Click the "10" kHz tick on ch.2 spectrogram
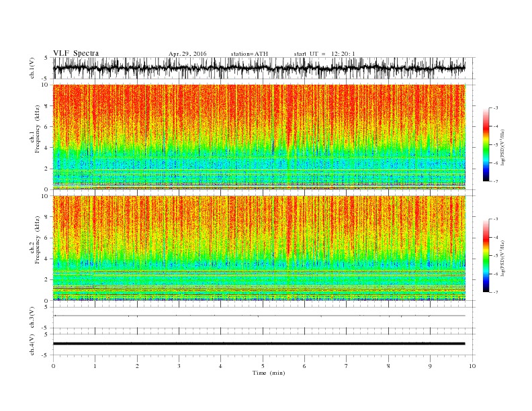 coord(45,196)
